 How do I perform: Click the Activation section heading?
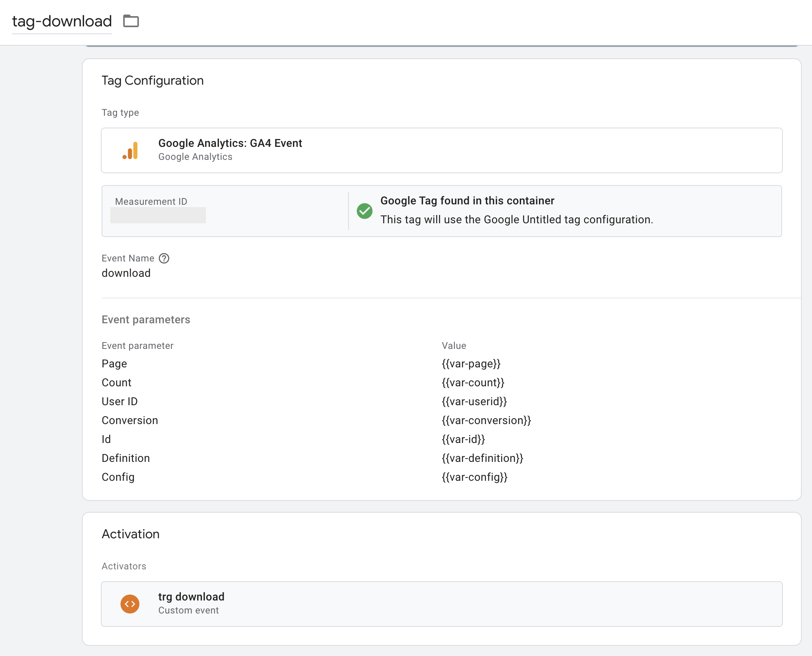click(130, 534)
